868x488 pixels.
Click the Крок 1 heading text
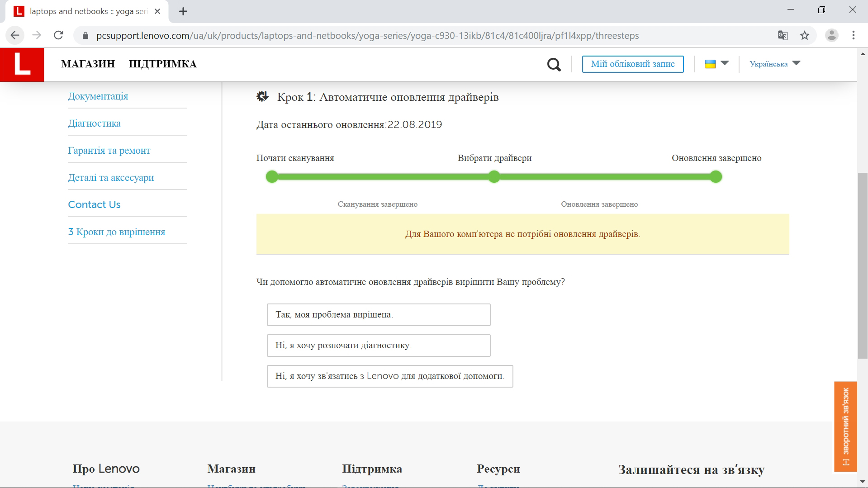[388, 97]
